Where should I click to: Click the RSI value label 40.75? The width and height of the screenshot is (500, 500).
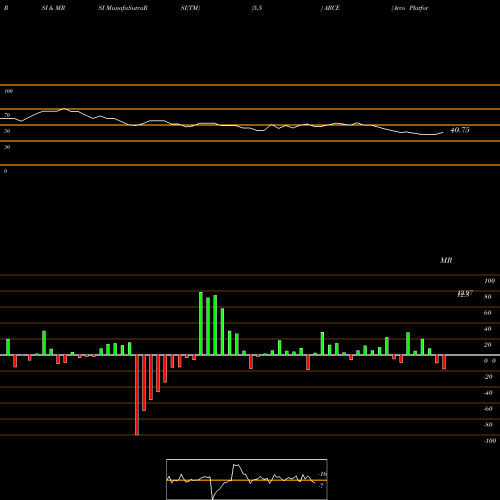460,130
